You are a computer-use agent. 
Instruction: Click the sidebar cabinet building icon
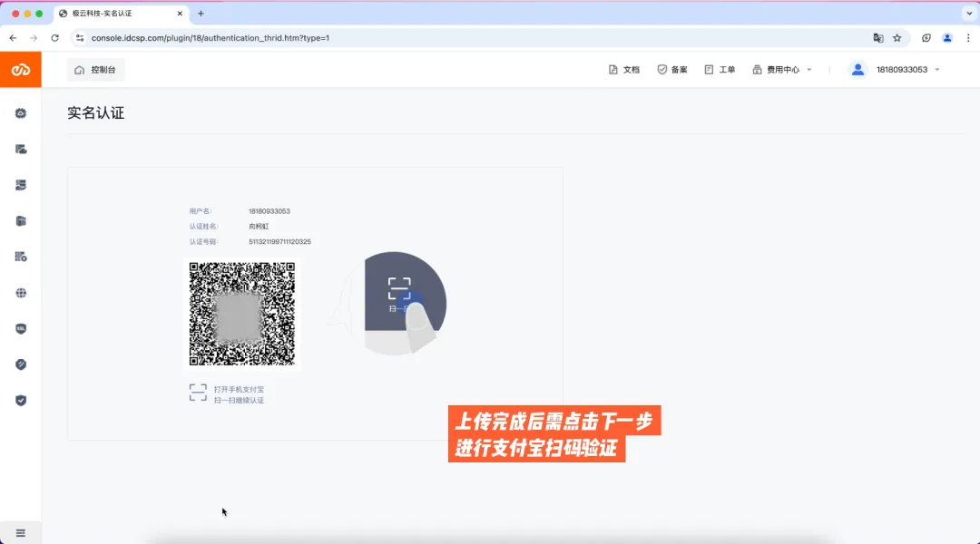tap(21, 221)
